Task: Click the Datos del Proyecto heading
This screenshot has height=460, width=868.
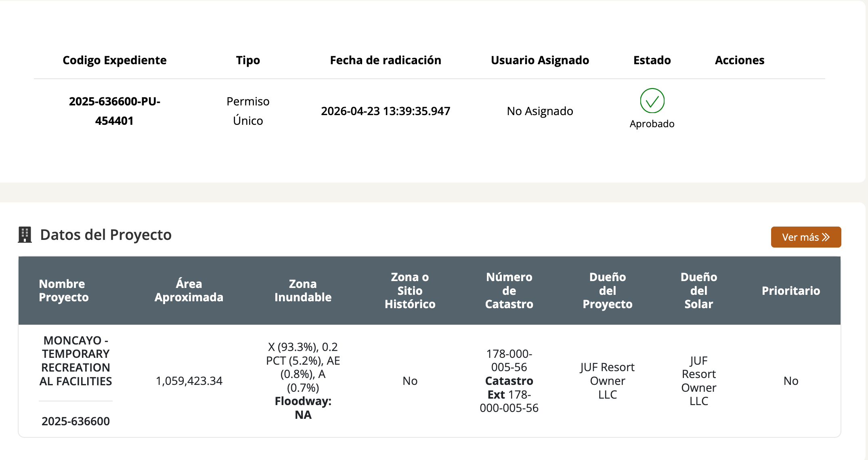Action: click(x=106, y=235)
